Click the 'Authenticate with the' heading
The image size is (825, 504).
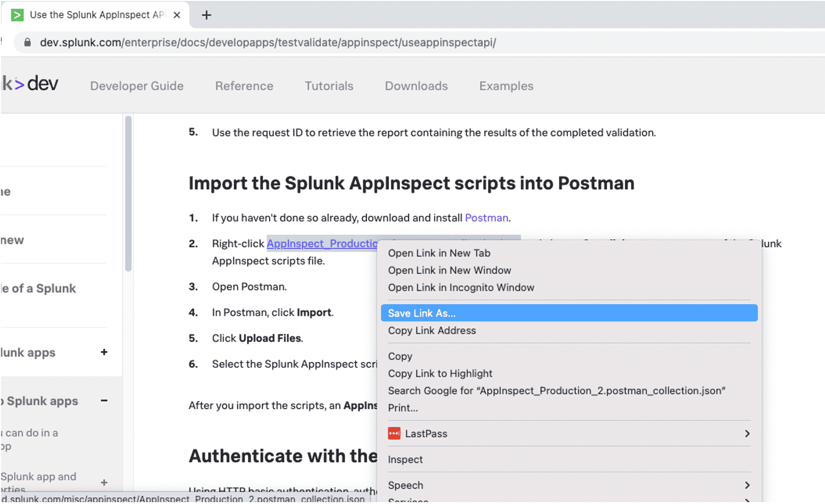283,456
